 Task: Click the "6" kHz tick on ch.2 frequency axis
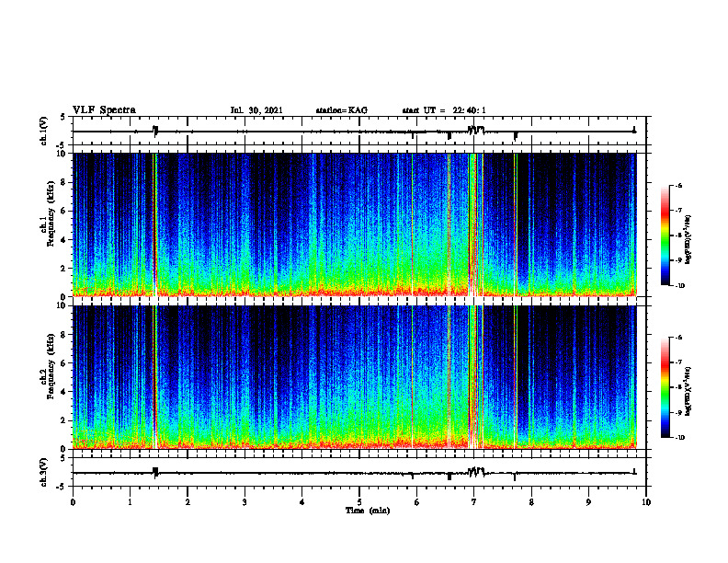(x=64, y=363)
